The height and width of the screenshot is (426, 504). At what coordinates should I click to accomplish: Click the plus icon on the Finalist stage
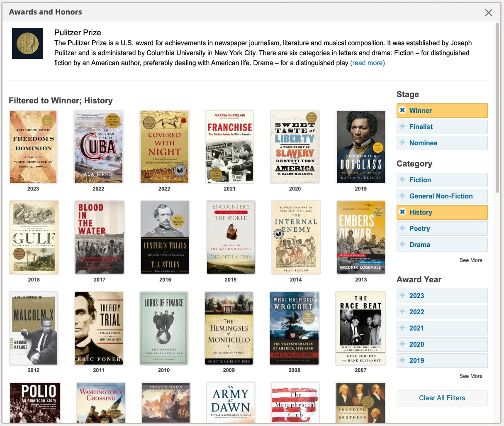(x=402, y=127)
